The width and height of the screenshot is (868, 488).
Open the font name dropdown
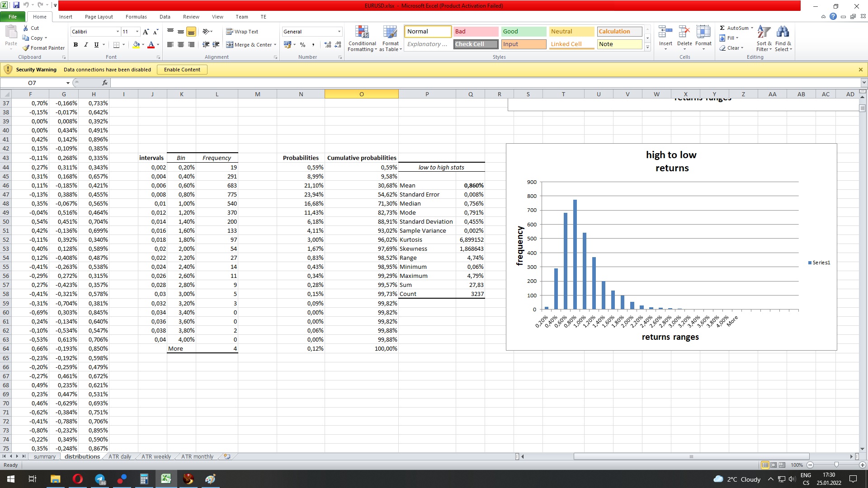click(118, 32)
